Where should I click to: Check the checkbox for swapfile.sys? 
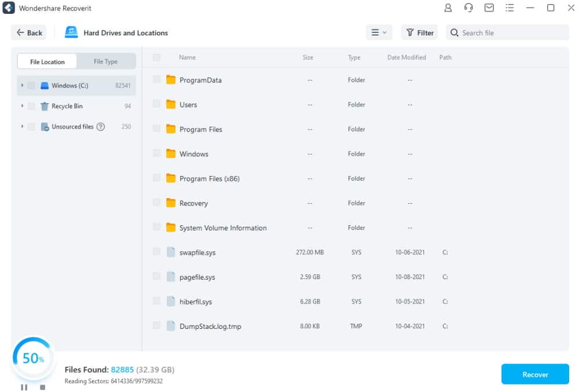pyautogui.click(x=156, y=252)
